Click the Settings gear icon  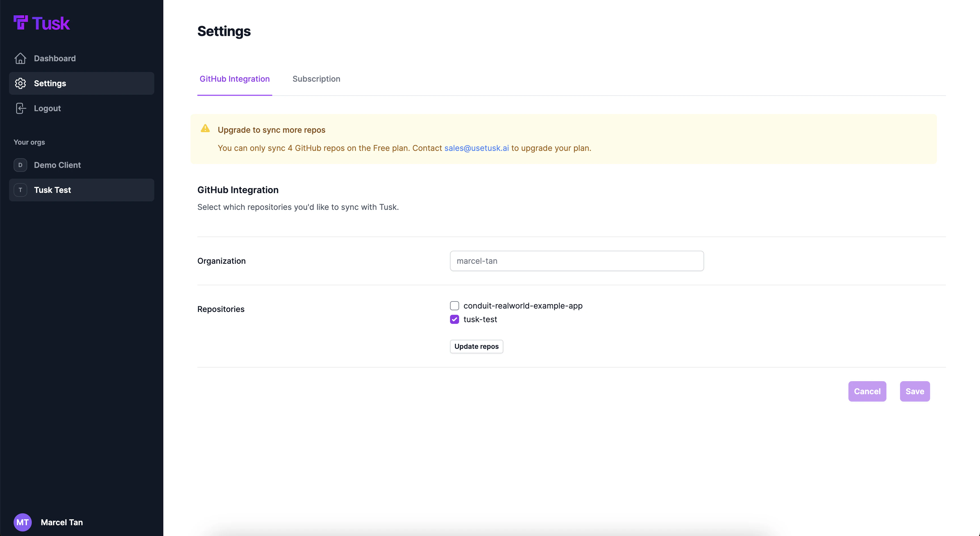pyautogui.click(x=20, y=83)
